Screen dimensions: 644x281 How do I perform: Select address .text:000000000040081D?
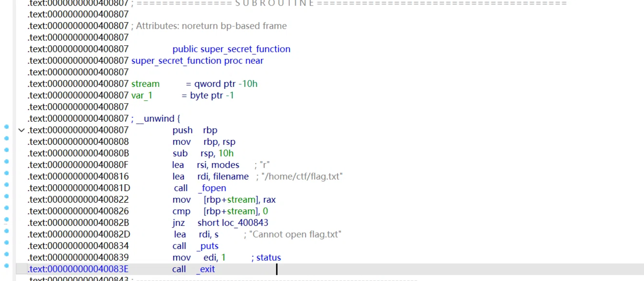[x=79, y=188]
